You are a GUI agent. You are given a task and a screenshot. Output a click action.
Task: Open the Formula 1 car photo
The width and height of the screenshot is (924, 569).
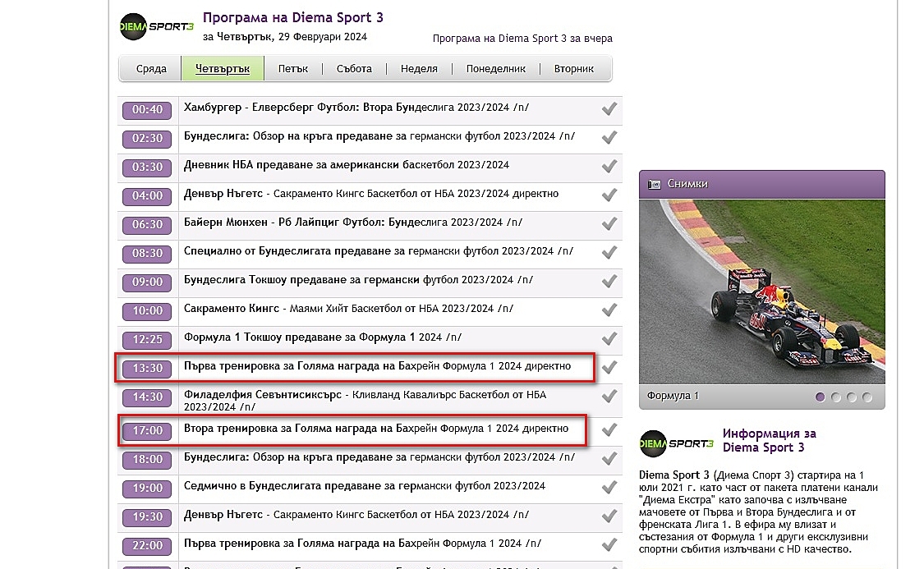coord(762,292)
